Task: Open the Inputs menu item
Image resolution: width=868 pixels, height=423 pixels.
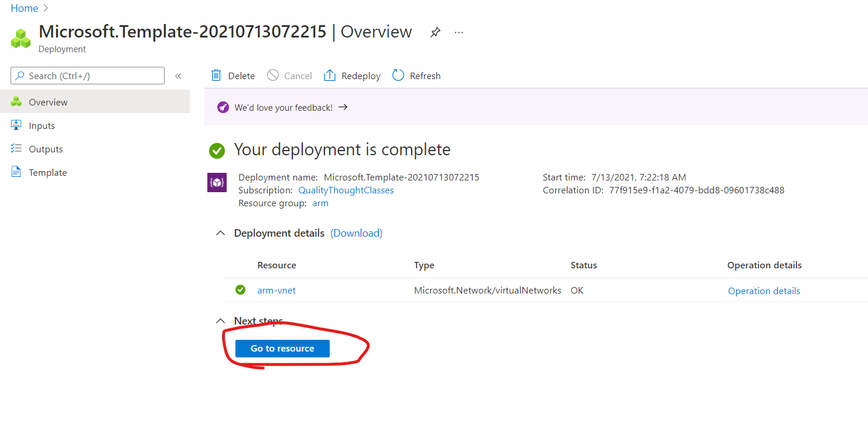Action: coord(95,125)
